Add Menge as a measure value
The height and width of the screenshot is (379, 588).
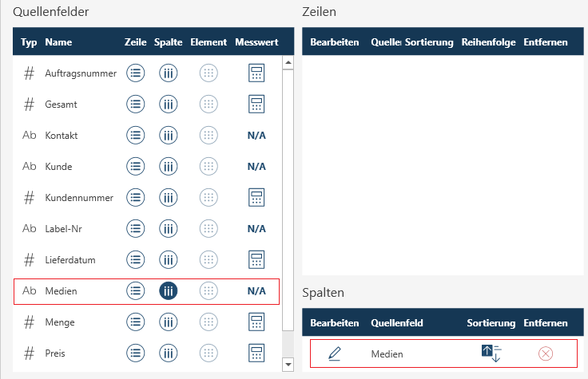256,322
